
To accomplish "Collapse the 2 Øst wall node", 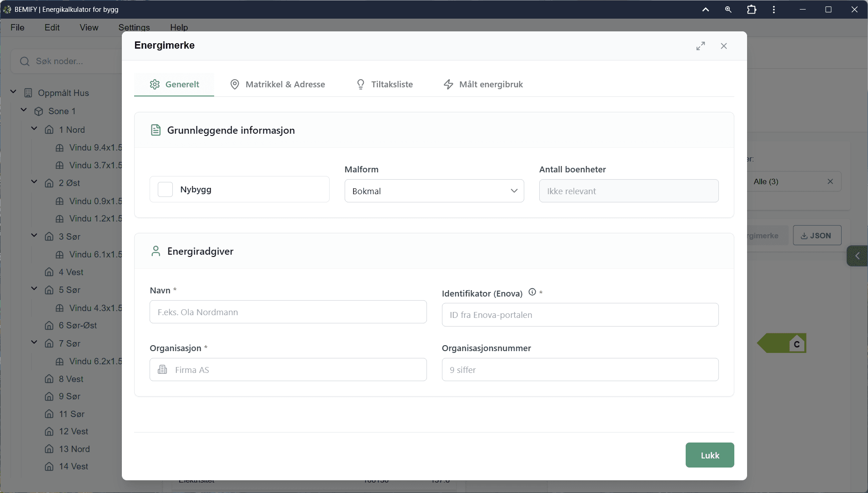I will coord(34,182).
